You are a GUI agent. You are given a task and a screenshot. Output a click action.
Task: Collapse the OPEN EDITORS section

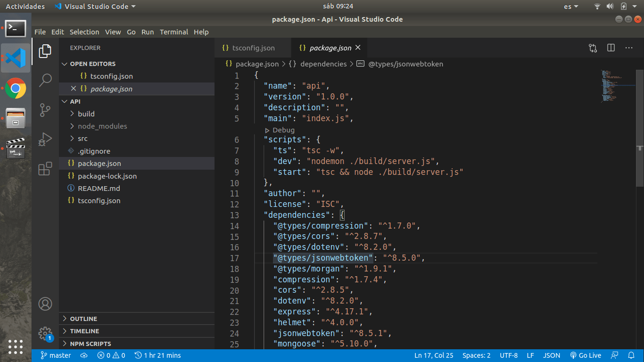(92, 64)
